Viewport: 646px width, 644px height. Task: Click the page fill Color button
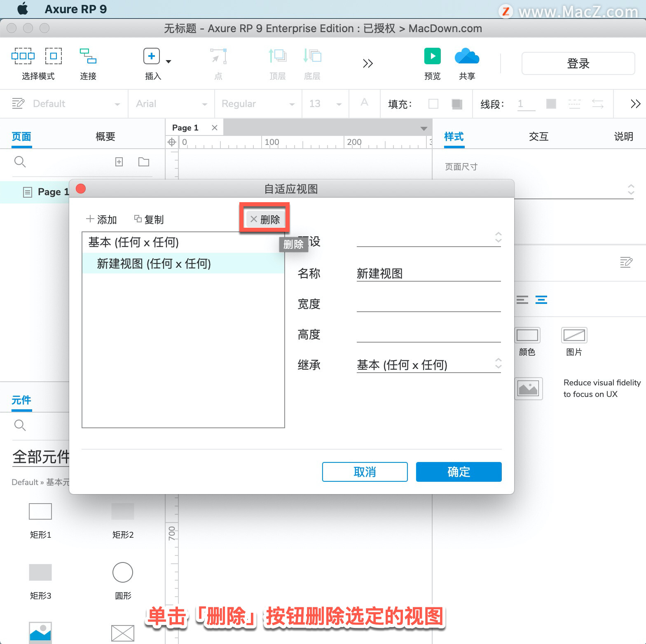point(527,335)
